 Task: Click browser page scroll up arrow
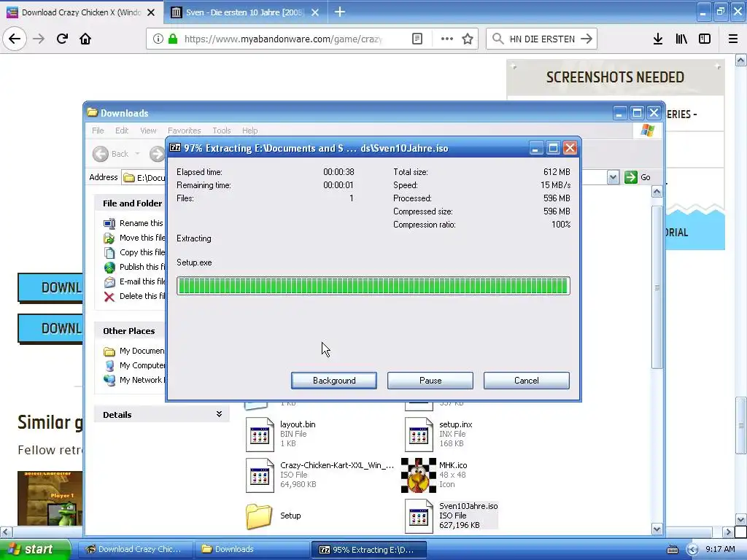(740, 61)
